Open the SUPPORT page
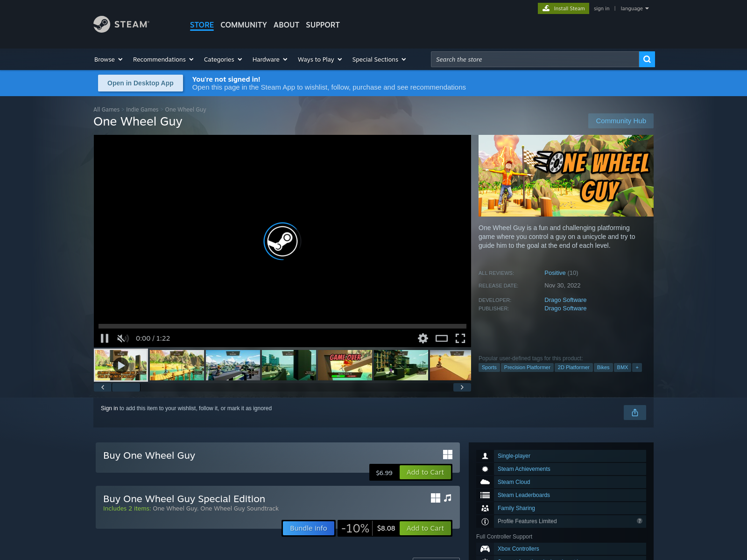This screenshot has height=560, width=747. (323, 25)
